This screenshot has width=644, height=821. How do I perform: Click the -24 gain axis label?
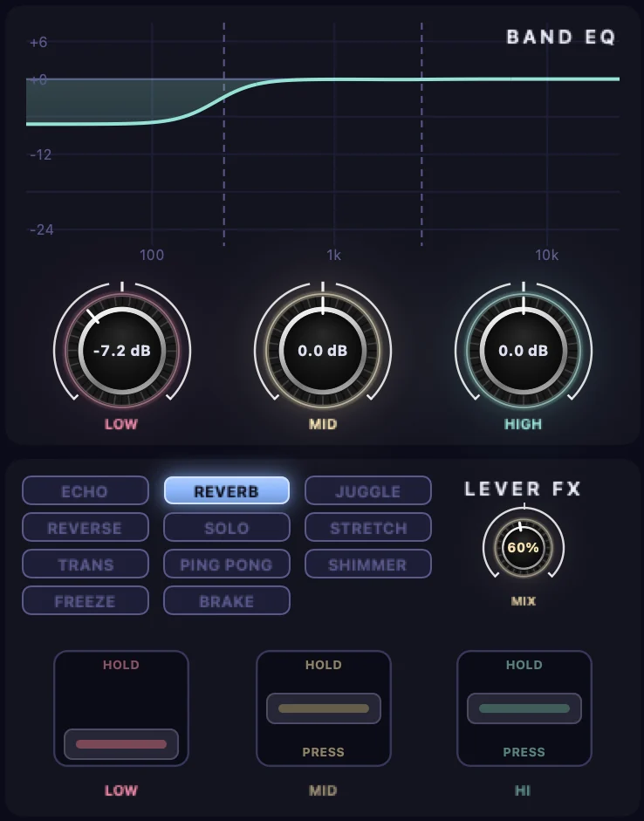point(41,229)
